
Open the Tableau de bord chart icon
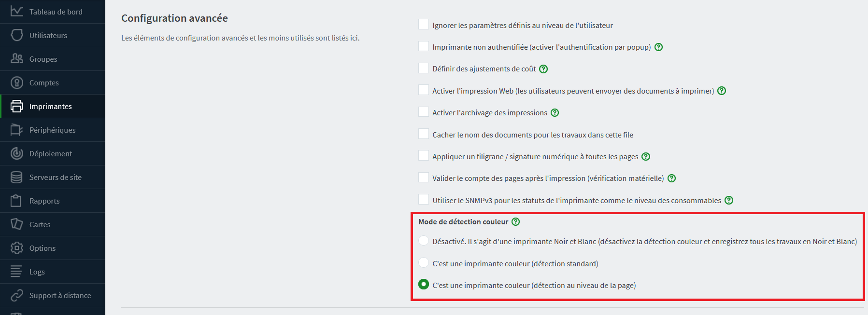pos(17,12)
